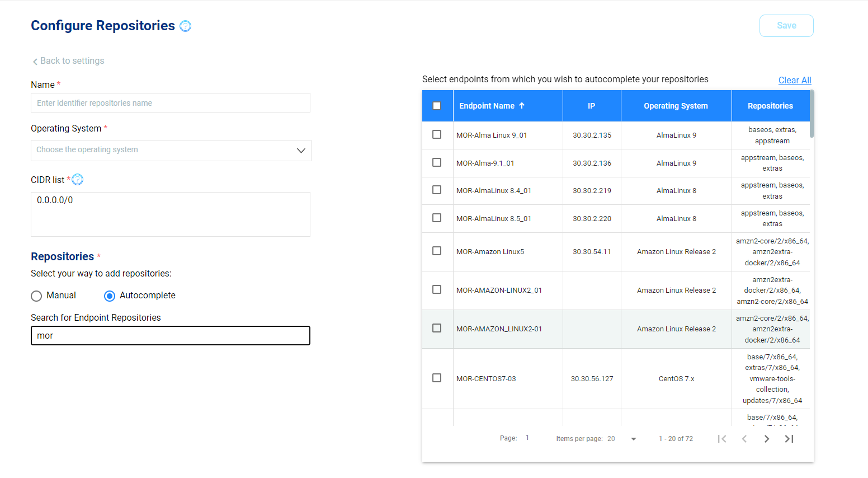
Task: Go to the next page of endpoints
Action: click(x=767, y=439)
